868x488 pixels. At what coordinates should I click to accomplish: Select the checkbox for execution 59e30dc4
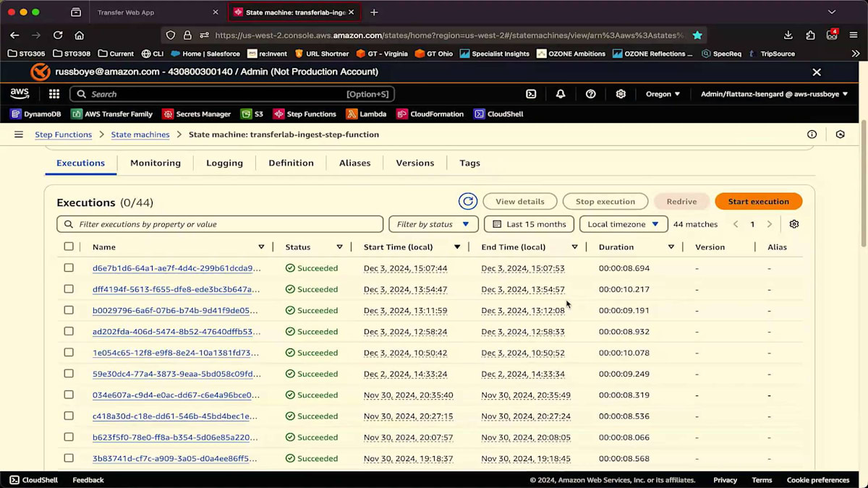click(69, 374)
